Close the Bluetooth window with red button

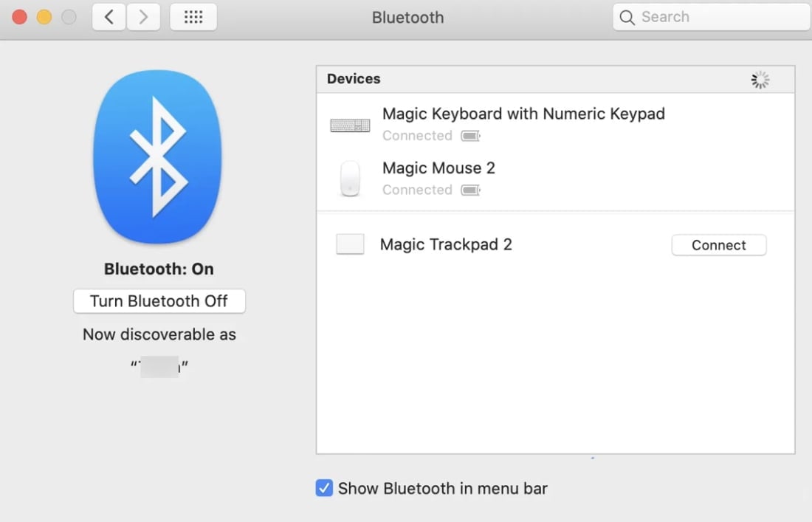point(20,17)
